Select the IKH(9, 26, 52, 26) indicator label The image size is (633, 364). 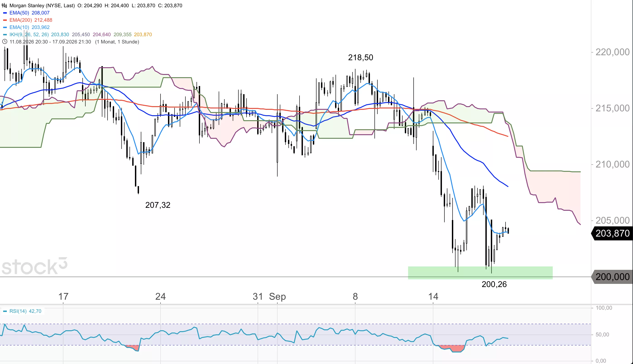29,34
